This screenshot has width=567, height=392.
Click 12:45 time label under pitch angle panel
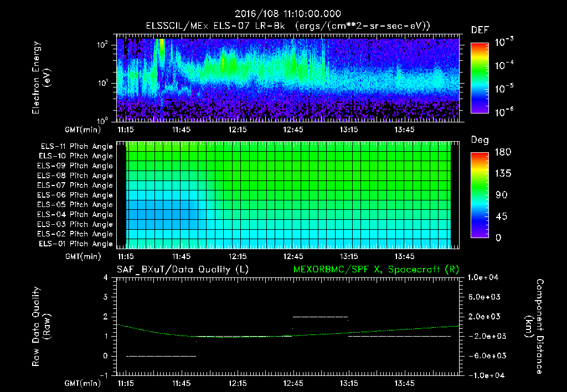293,257
